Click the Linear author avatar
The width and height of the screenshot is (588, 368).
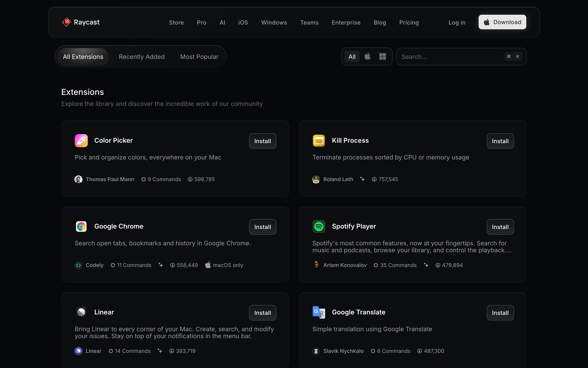78,351
